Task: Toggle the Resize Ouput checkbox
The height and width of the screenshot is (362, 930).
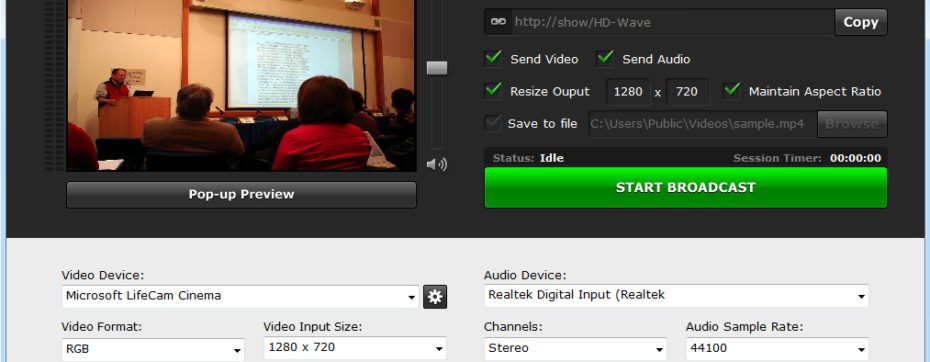Action: point(493,91)
